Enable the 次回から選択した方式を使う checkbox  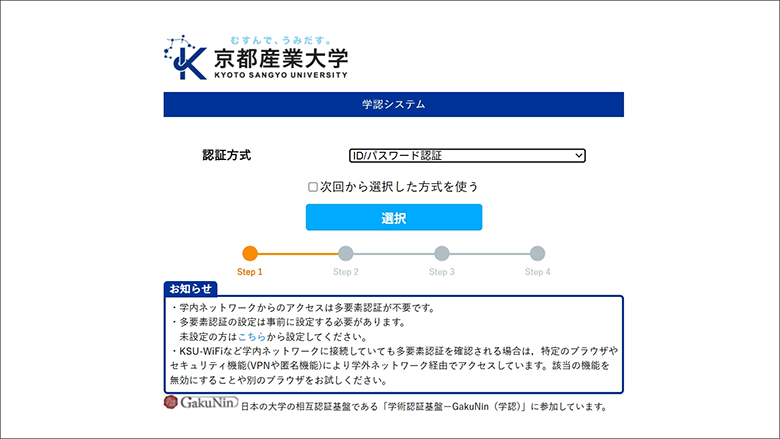click(x=313, y=187)
